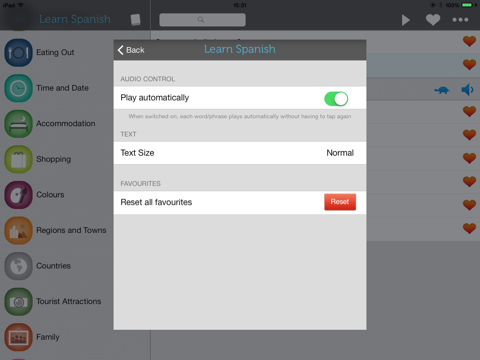Open the Accommodation bed icon

pyautogui.click(x=18, y=124)
